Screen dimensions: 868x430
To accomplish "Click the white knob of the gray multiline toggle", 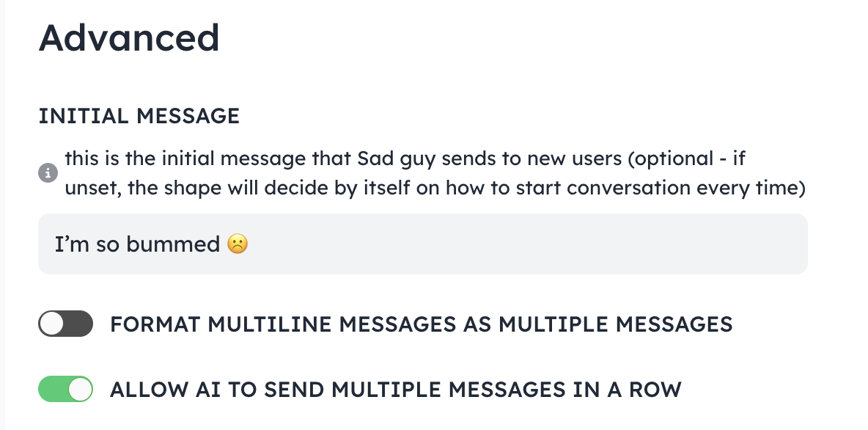I will click(52, 324).
